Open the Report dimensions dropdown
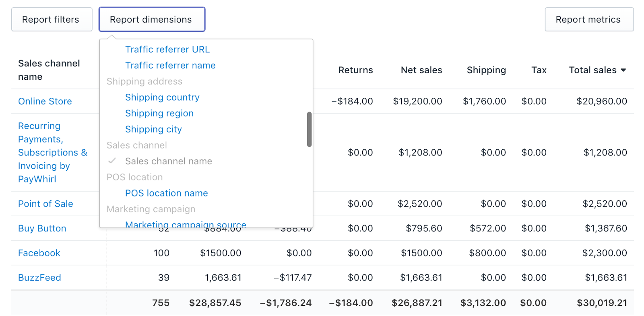644x316 pixels. coord(152,19)
